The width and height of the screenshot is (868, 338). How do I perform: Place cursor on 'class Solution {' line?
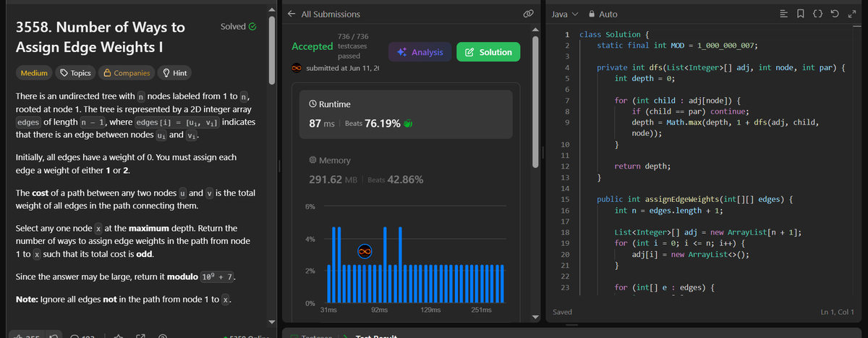point(614,34)
